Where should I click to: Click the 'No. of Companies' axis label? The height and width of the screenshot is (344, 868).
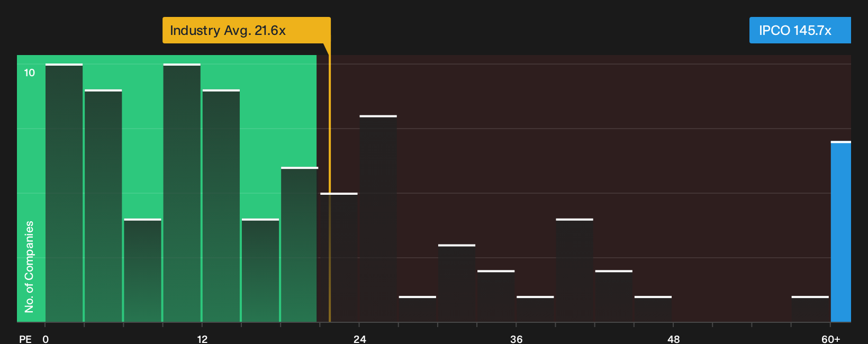click(x=29, y=267)
